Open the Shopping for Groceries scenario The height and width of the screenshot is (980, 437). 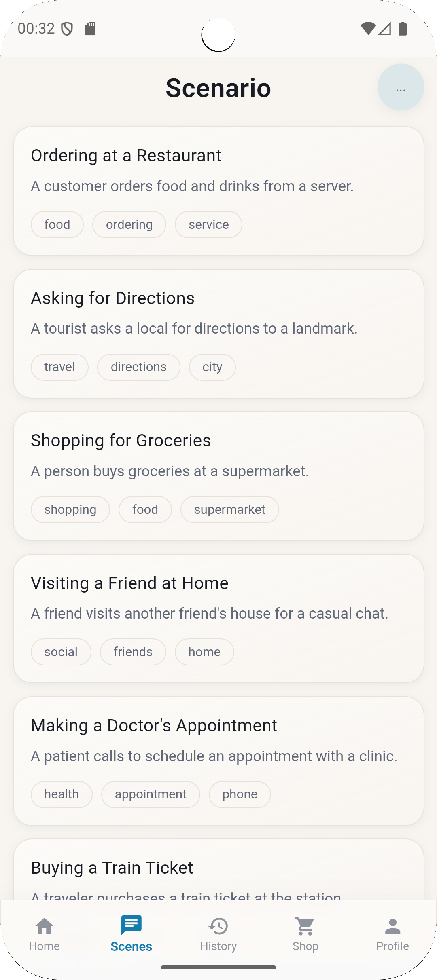coord(218,455)
